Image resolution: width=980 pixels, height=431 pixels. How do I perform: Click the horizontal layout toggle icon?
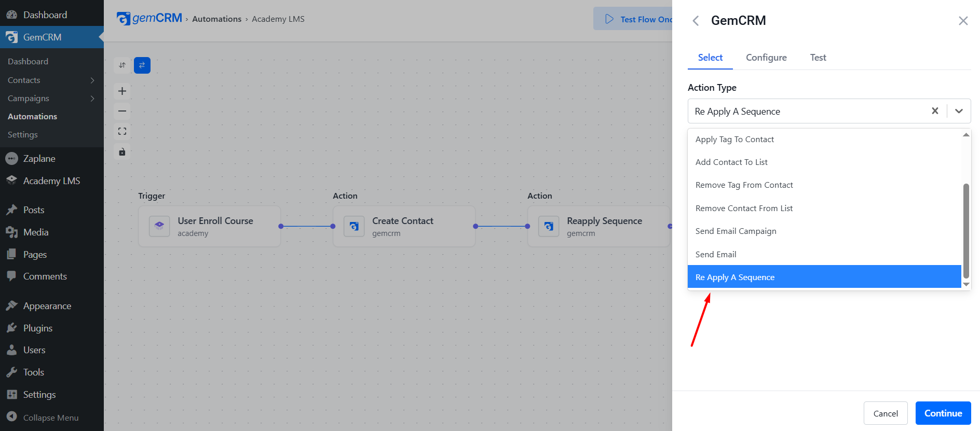coord(142,65)
